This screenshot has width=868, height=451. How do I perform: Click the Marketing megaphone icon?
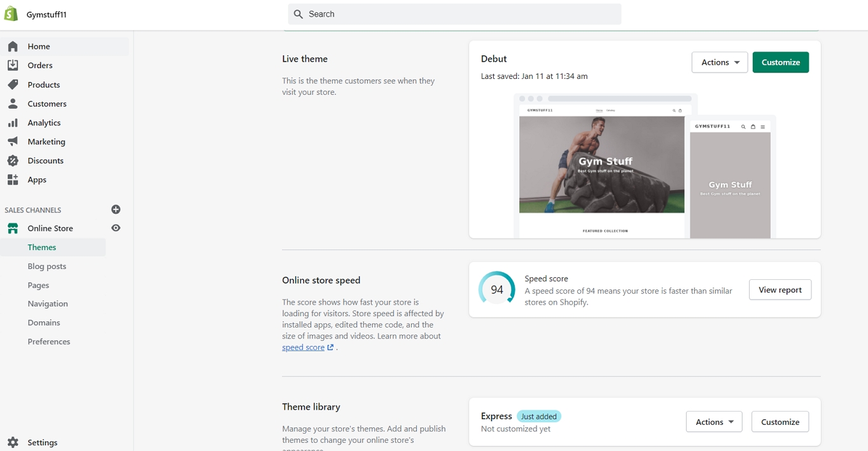[x=13, y=142]
